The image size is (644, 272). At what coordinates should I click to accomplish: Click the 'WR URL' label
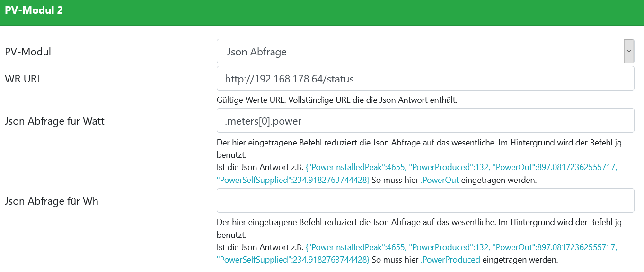point(23,79)
